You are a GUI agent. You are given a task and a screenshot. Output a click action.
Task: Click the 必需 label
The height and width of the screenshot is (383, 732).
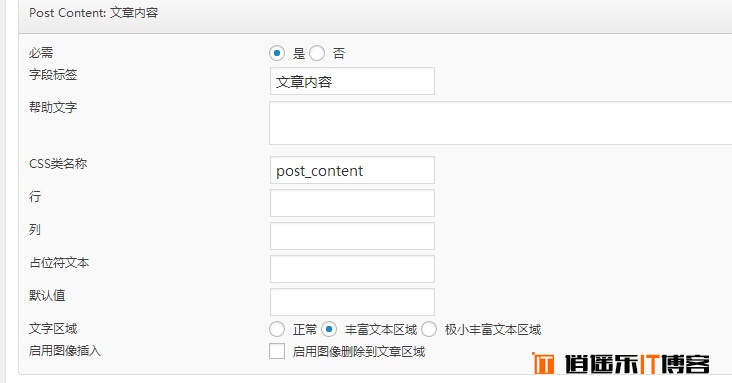click(x=41, y=52)
